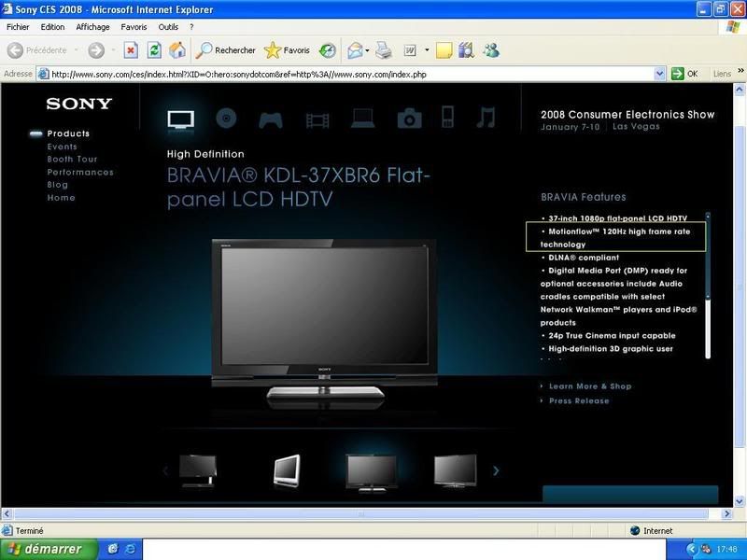The height and width of the screenshot is (560, 747).
Task: Click the system tray expand arrow
Action: pos(691,549)
